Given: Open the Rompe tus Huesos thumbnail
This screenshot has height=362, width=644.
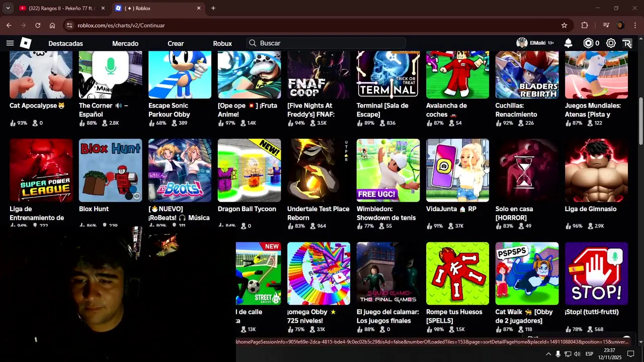Looking at the screenshot, I should click(x=458, y=274).
